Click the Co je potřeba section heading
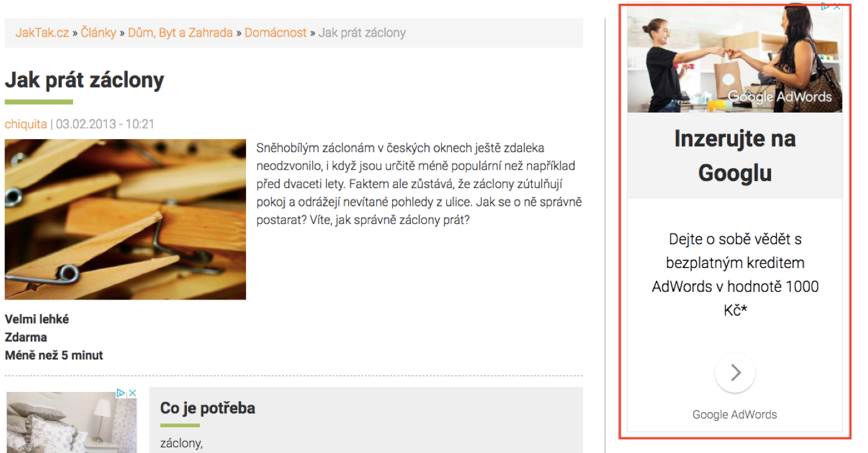Viewport: 868px width, 453px height. pyautogui.click(x=208, y=408)
